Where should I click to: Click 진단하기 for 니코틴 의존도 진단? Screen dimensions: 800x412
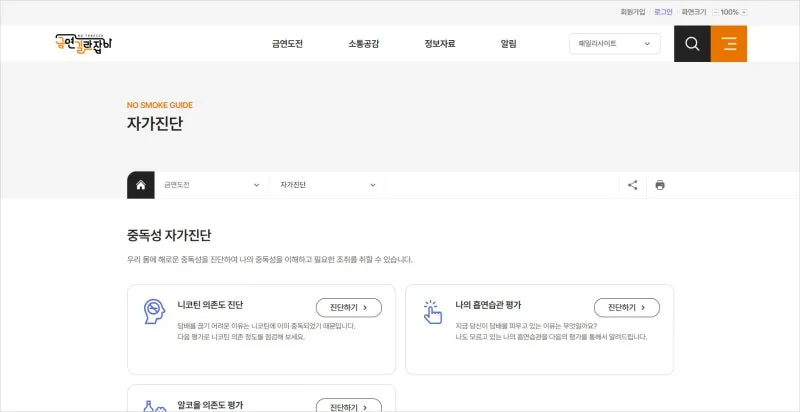(348, 308)
